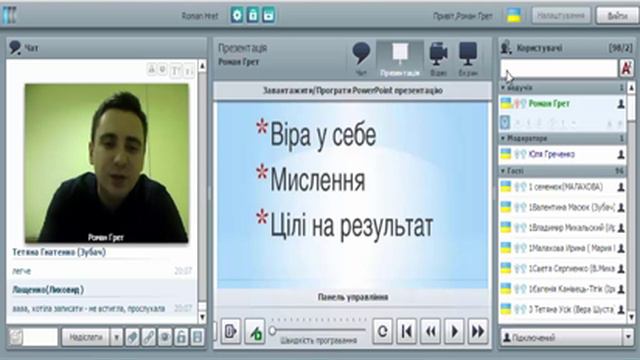This screenshot has width=640, height=360.
Task: Click chat message input field
Action: pos(40,337)
